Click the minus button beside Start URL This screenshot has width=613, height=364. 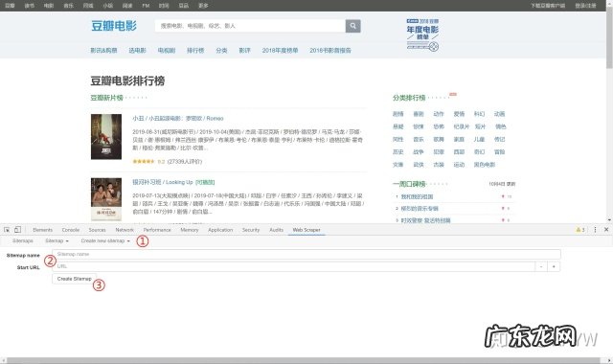[541, 266]
